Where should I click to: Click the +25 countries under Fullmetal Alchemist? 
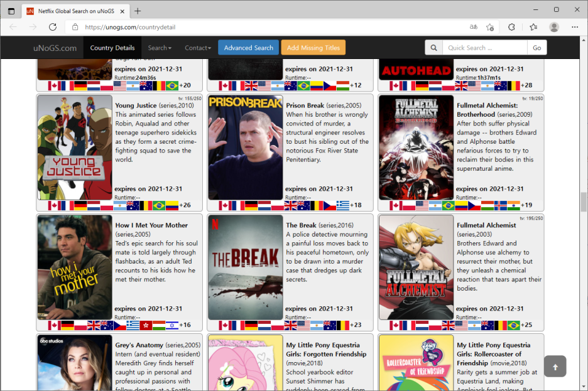[526, 325]
